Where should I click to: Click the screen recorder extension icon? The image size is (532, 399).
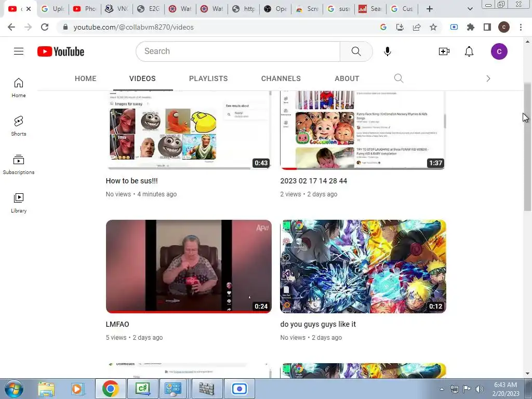click(x=454, y=27)
